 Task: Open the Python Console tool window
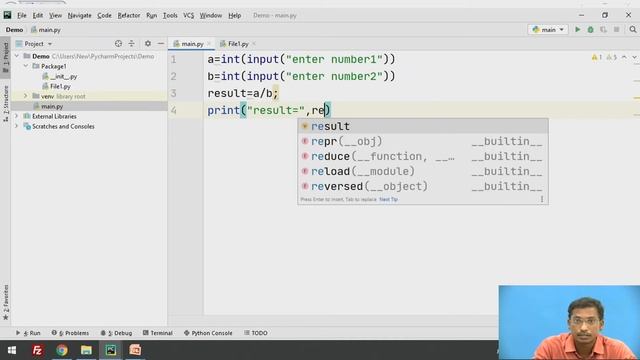[x=208, y=333]
